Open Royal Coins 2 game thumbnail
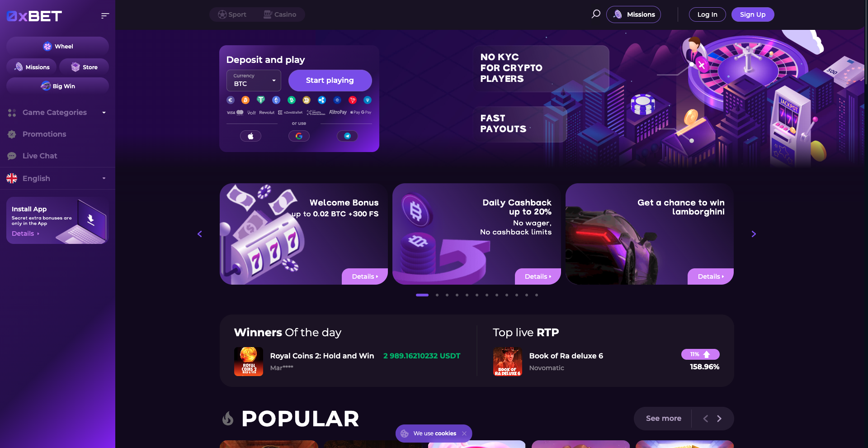This screenshot has width=868, height=448. point(249,362)
